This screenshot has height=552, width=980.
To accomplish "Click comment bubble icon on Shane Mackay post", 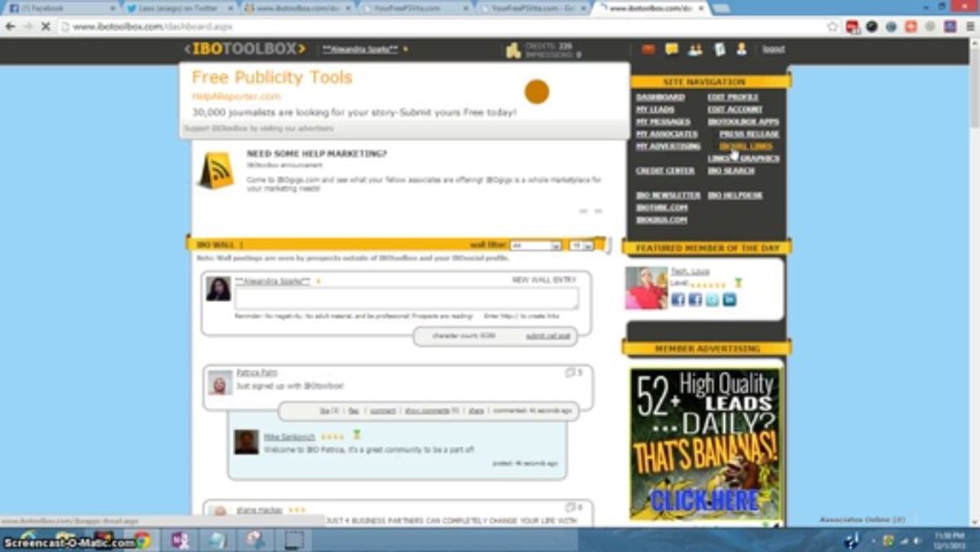I will (570, 507).
